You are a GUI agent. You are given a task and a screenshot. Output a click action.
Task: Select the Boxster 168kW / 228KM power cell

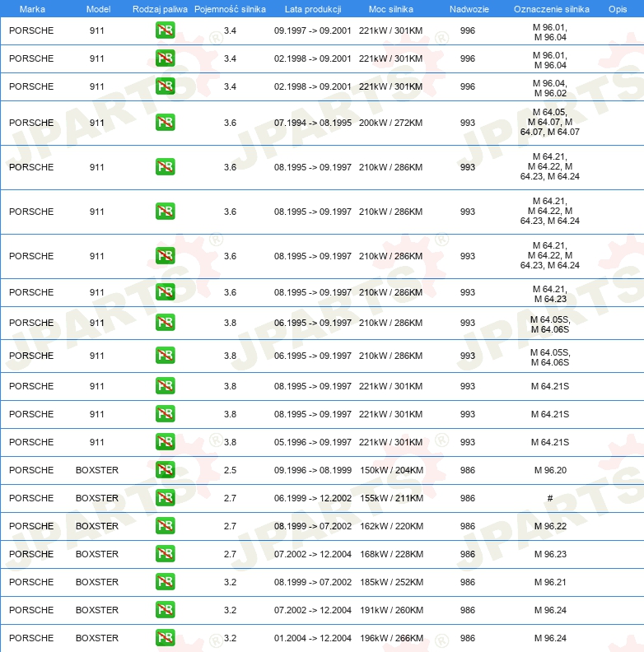coord(391,554)
